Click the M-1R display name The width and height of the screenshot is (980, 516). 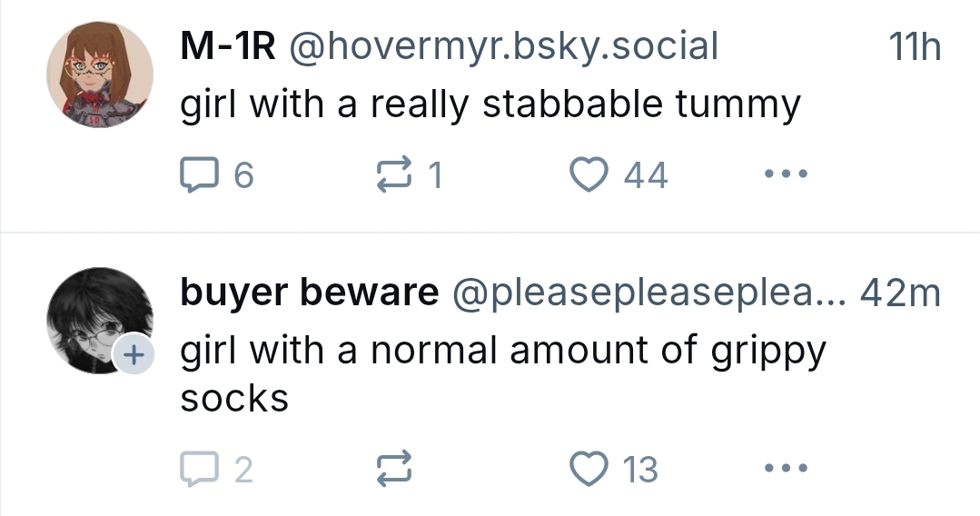click(x=228, y=46)
